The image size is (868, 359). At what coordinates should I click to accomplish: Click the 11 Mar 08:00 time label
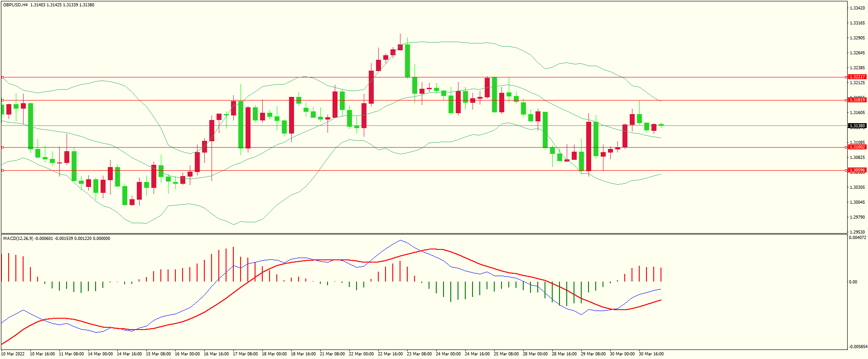click(71, 354)
